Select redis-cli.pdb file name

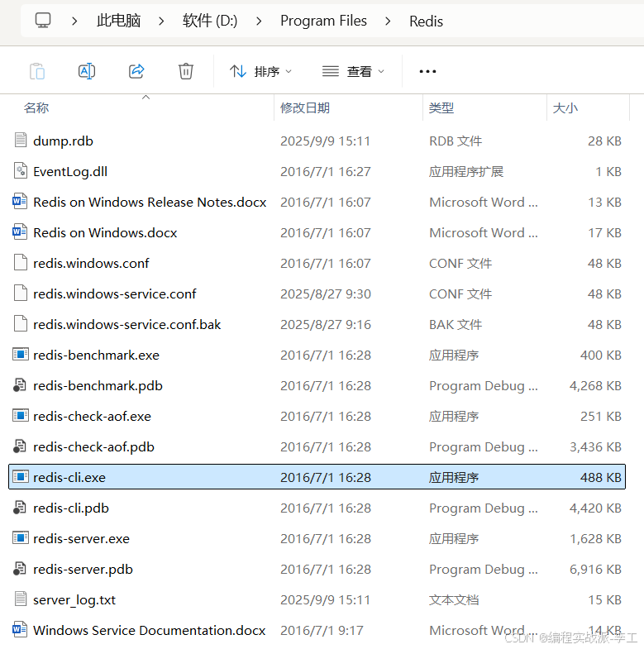(71, 508)
